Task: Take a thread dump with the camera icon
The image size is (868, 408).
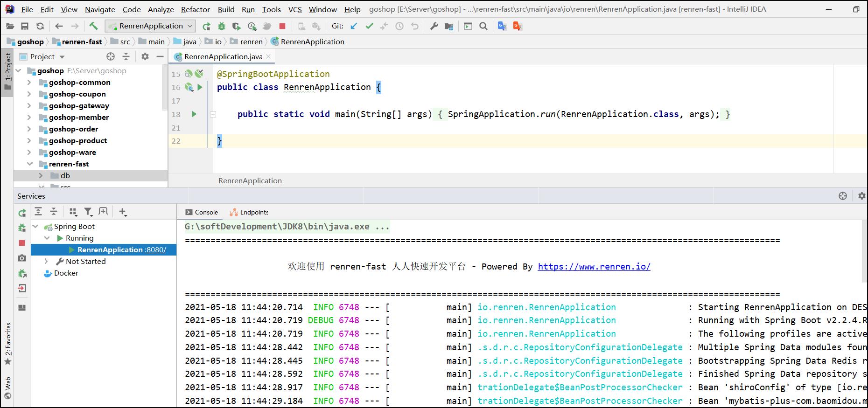Action: click(22, 258)
